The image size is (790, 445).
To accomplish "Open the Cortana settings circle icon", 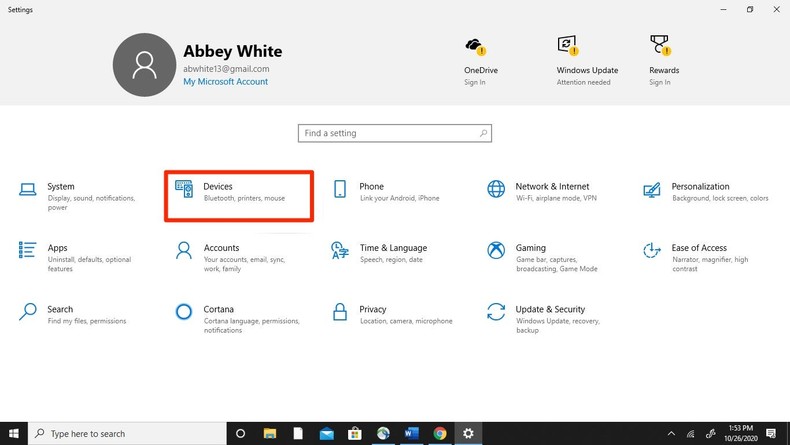I will pos(184,312).
